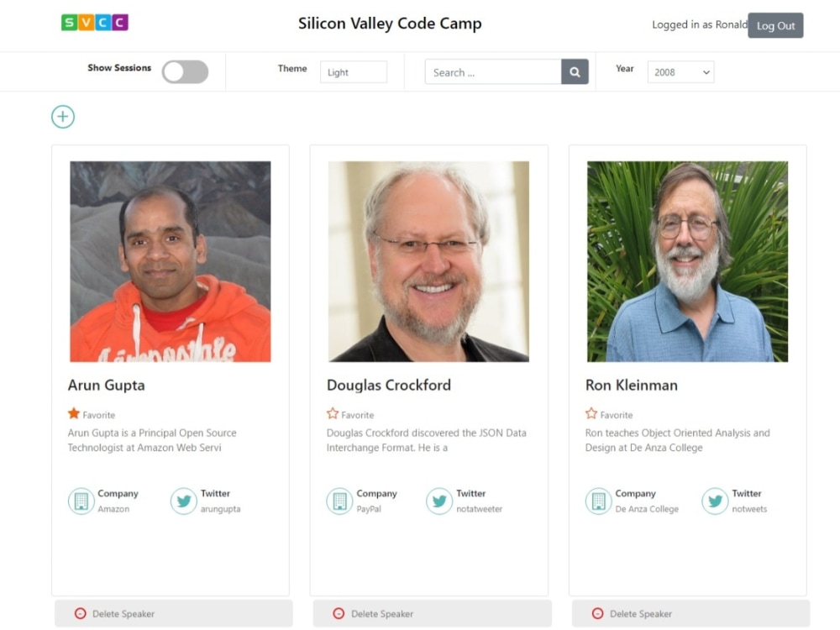Screen dimensions: 840x630
Task: Click Arun Gupta's Twitter bird icon
Action: pyautogui.click(x=183, y=501)
